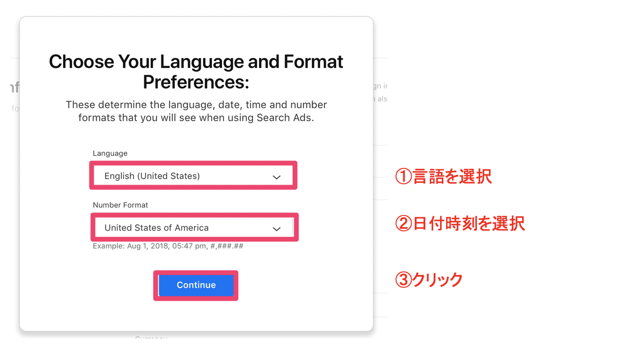Viewport: 644px width, 358px height.
Task: Click the highlighted Language selection box
Action: [193, 175]
